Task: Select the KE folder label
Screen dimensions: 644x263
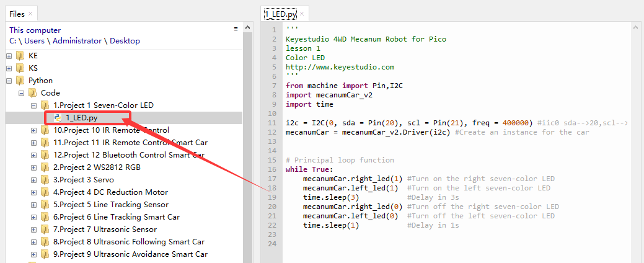Action: coord(33,55)
